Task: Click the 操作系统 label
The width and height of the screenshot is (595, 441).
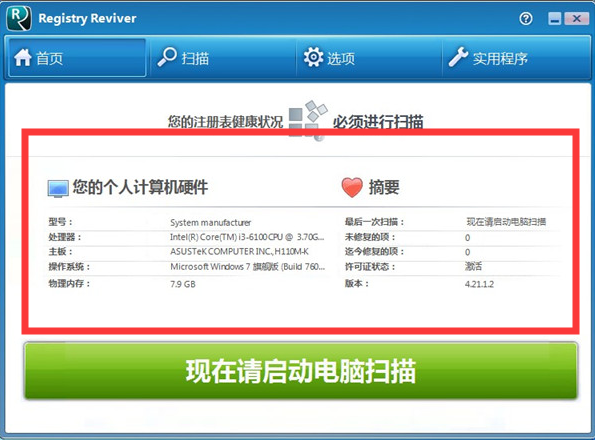Action: 69,267
